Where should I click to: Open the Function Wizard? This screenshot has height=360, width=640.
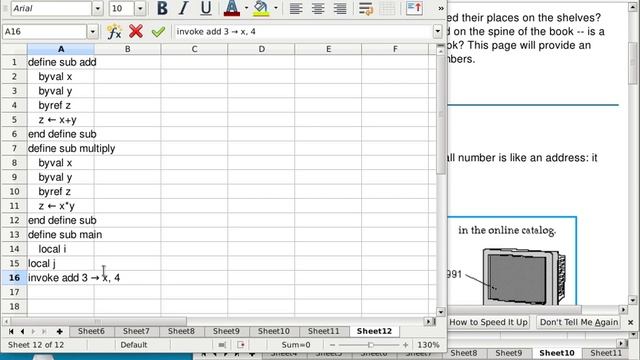pos(114,31)
